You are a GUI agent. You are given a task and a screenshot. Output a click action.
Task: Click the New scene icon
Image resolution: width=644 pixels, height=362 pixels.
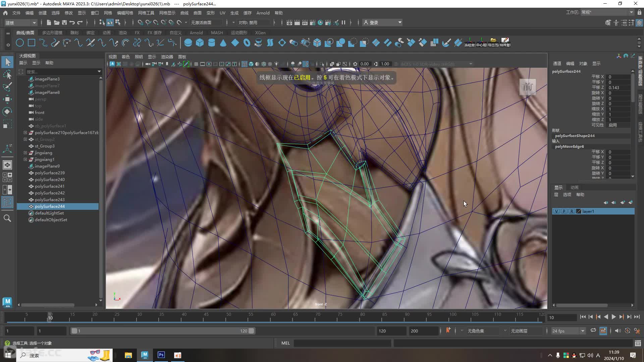[49, 22]
